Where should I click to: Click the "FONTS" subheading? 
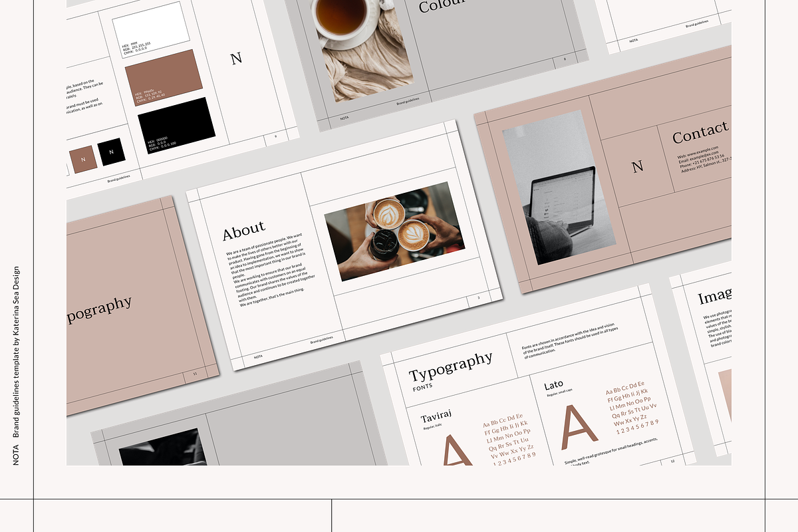tap(423, 388)
